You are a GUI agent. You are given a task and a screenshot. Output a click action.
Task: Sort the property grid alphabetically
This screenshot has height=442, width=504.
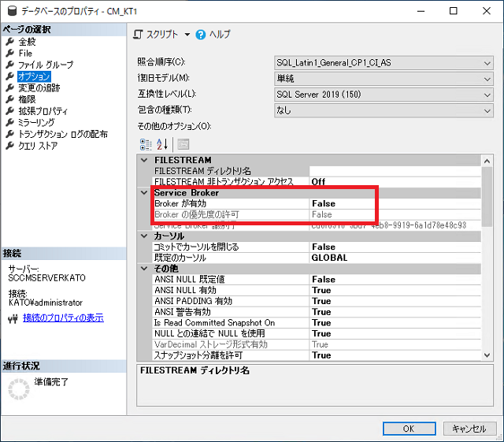click(x=163, y=143)
